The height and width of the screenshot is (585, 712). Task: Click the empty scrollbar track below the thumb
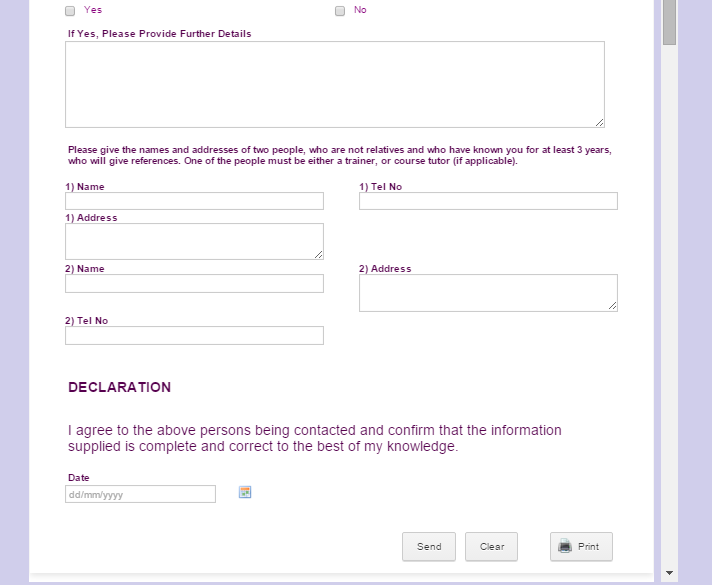pos(669,300)
